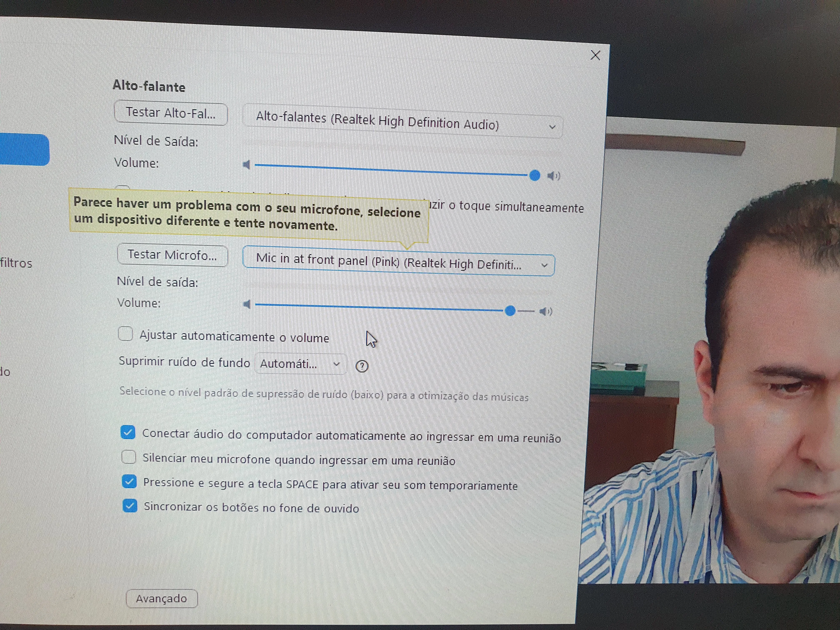Open noise suppression help question mark
840x630 pixels.
pyautogui.click(x=362, y=366)
